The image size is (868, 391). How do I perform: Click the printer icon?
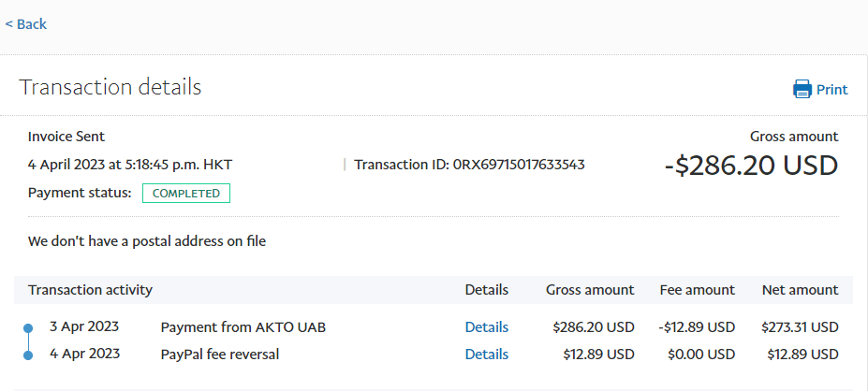(x=802, y=90)
